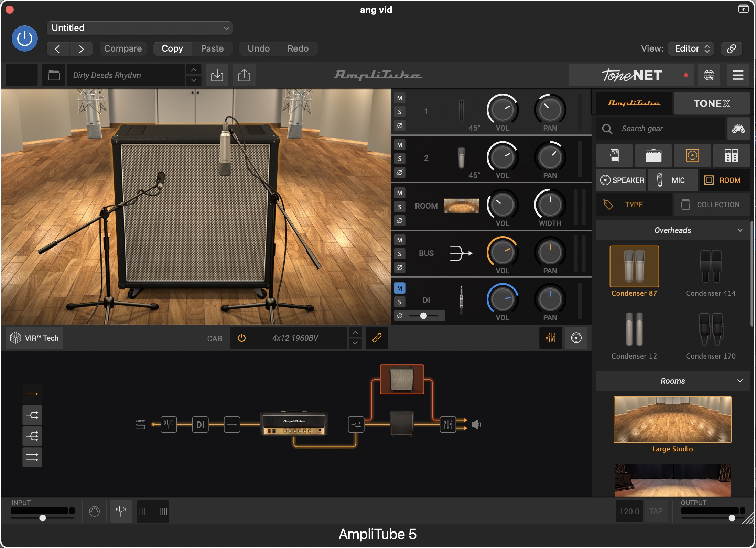Click the INPUT level slider
This screenshot has width=756, height=548.
tap(43, 518)
